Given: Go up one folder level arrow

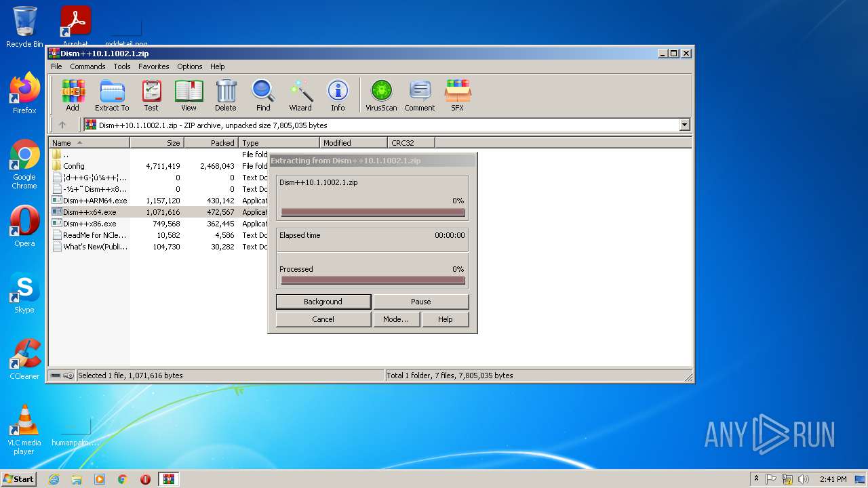Looking at the screenshot, I should tap(62, 125).
